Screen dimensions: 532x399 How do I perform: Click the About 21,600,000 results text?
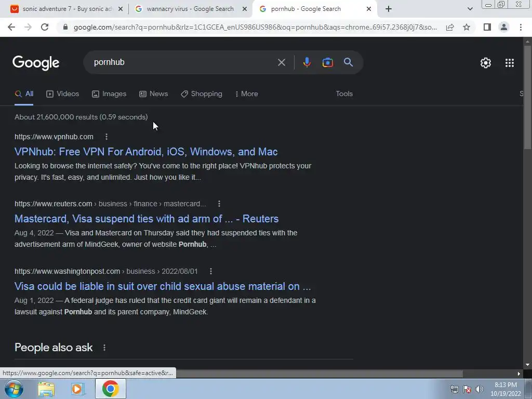pyautogui.click(x=81, y=117)
